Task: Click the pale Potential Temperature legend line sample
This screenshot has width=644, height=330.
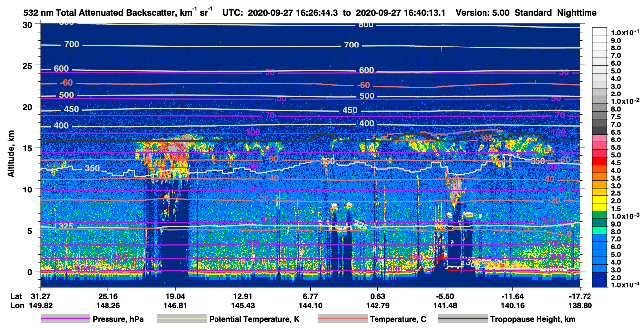Action: pos(181,319)
